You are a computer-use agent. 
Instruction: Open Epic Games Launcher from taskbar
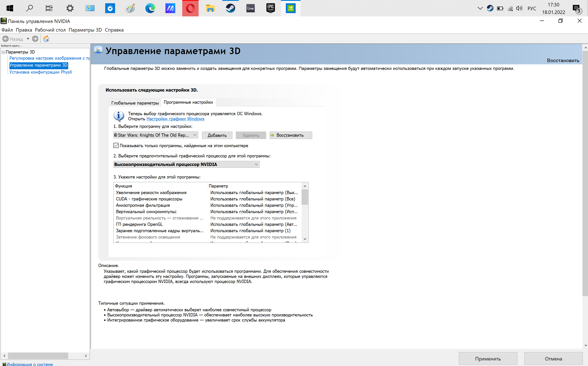[x=270, y=8]
